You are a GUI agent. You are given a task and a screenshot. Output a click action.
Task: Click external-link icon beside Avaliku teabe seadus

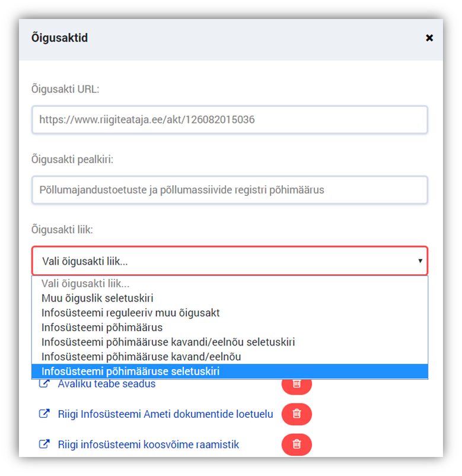pyautogui.click(x=44, y=384)
